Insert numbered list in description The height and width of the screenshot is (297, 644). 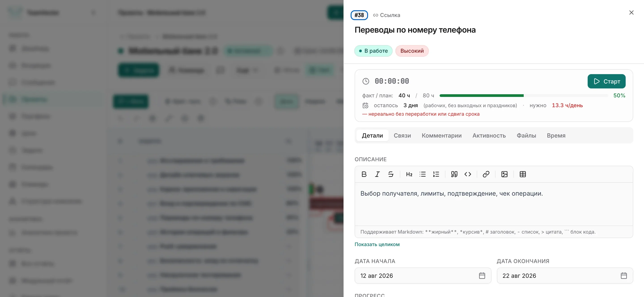click(x=436, y=174)
